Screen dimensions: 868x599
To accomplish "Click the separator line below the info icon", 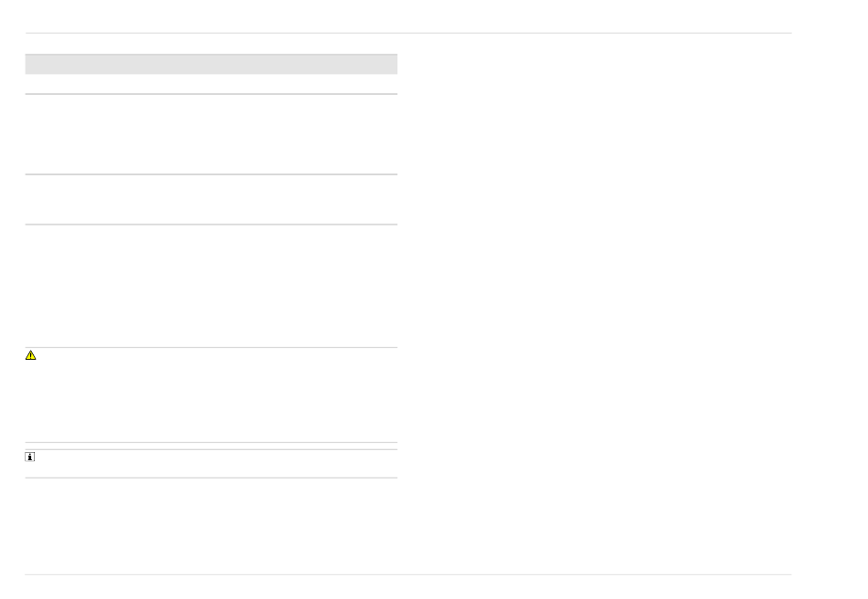I will [x=211, y=478].
